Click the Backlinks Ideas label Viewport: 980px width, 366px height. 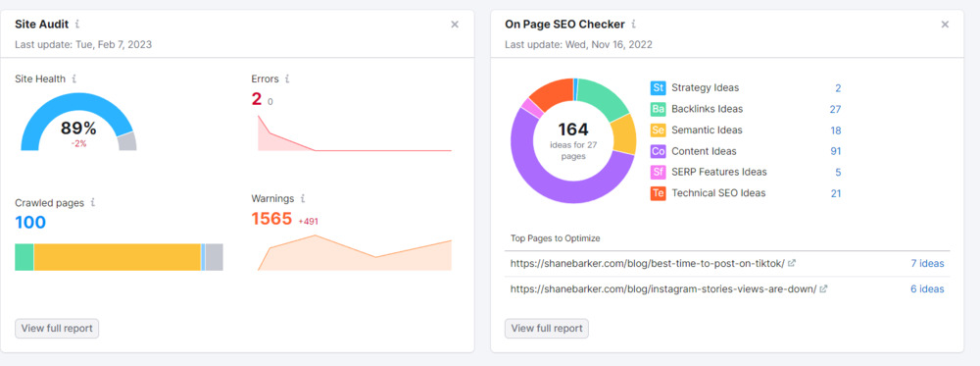click(x=708, y=110)
